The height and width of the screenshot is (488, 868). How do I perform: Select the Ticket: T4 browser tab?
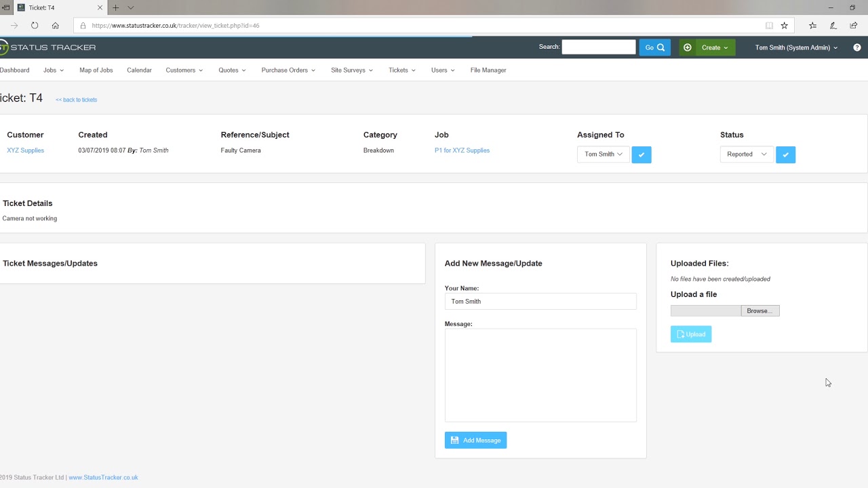tap(60, 7)
